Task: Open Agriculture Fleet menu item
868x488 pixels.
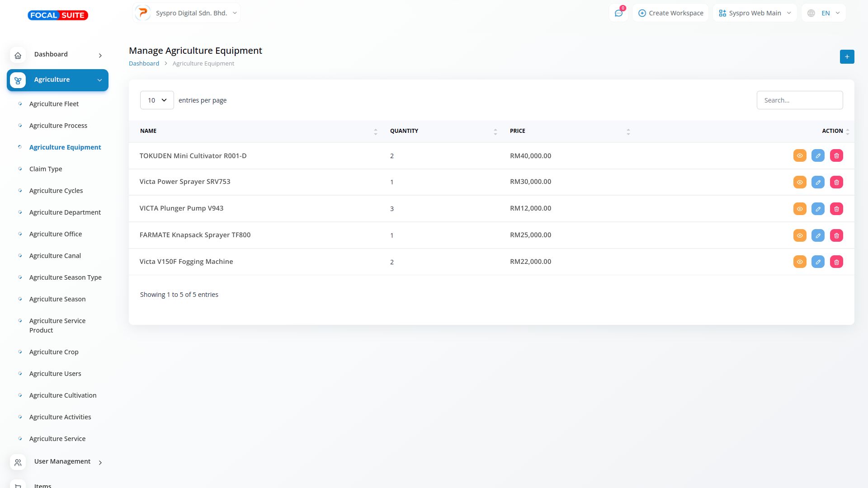Action: click(x=54, y=104)
